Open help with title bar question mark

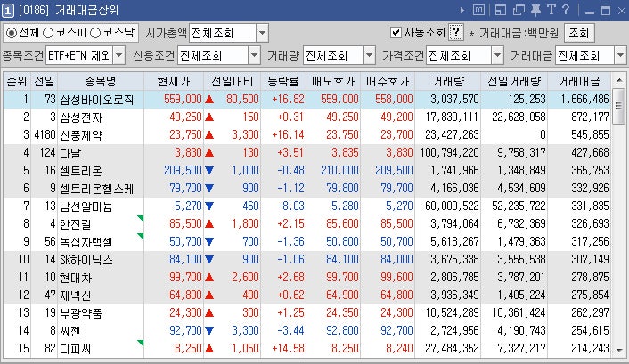tap(566, 10)
